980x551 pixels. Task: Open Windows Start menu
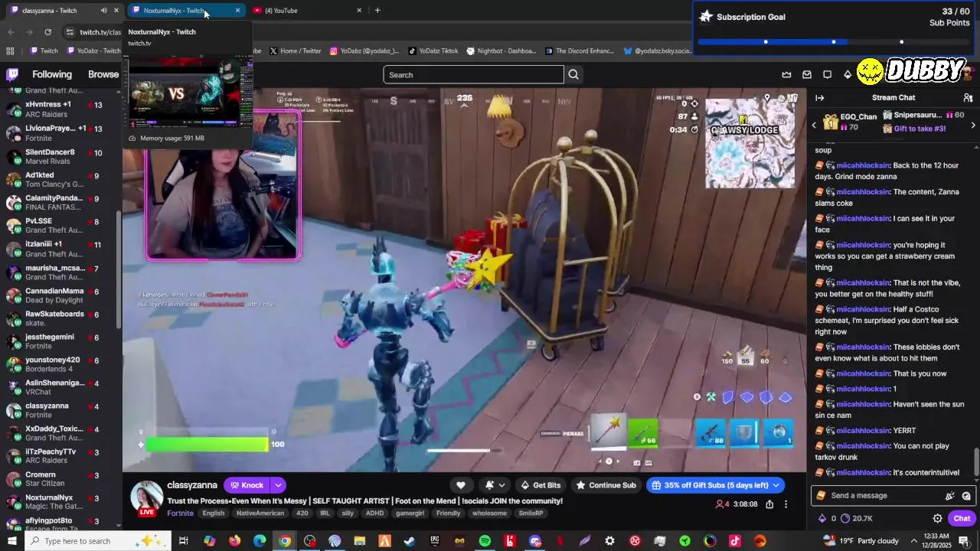[12, 541]
